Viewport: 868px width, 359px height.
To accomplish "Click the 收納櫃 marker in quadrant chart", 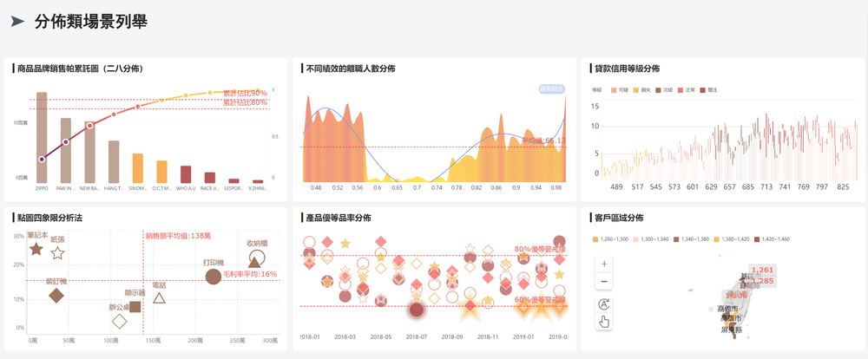I will point(255,259).
